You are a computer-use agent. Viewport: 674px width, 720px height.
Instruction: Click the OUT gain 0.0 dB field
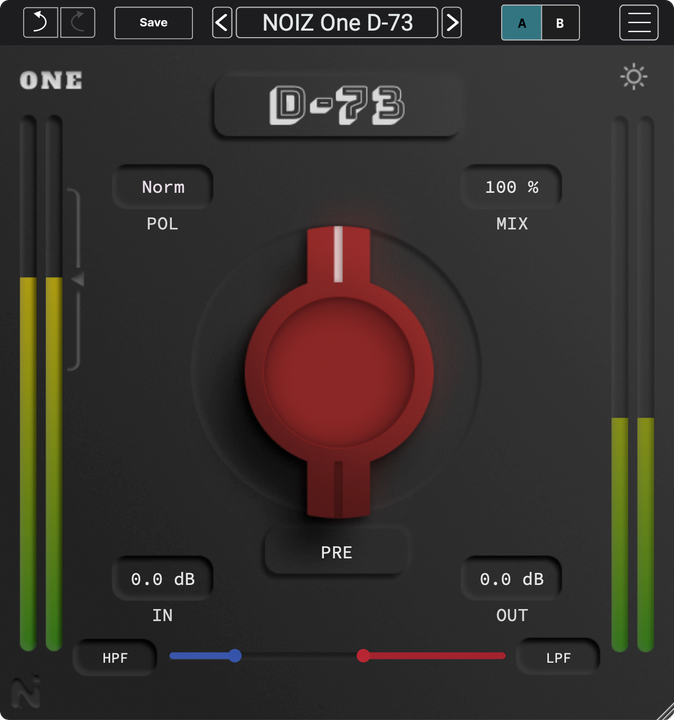click(x=511, y=579)
